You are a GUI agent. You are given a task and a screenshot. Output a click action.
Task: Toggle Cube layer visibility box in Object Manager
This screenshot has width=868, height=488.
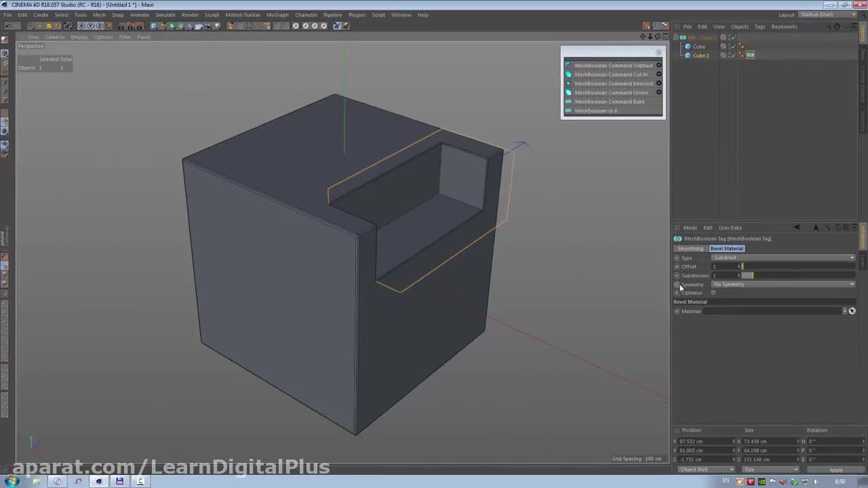(724, 47)
